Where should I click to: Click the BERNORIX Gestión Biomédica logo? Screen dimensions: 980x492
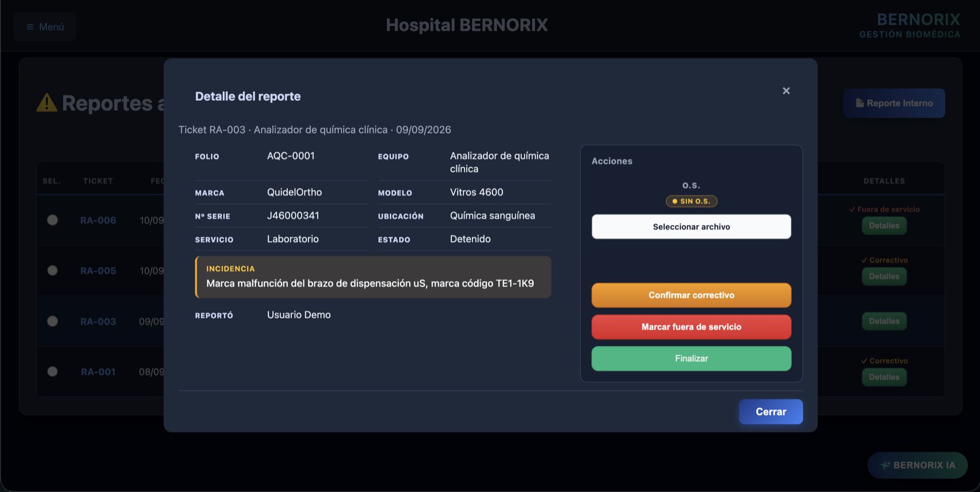click(x=910, y=26)
